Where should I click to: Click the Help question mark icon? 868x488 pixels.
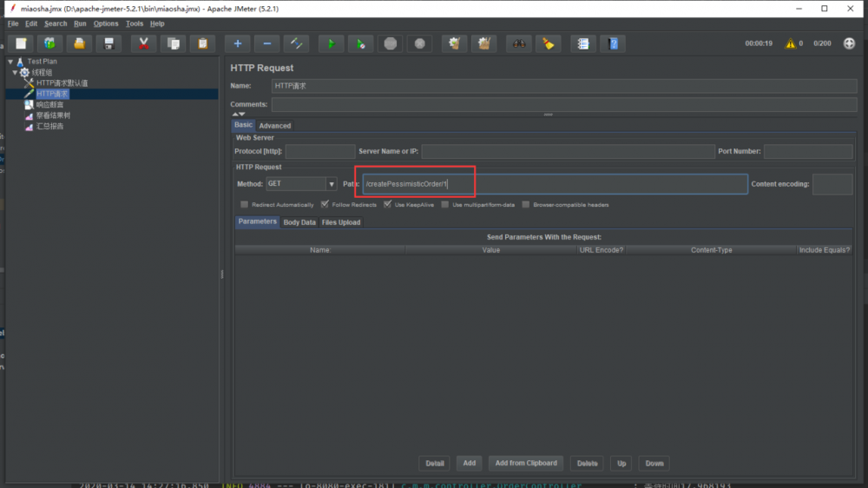click(613, 43)
